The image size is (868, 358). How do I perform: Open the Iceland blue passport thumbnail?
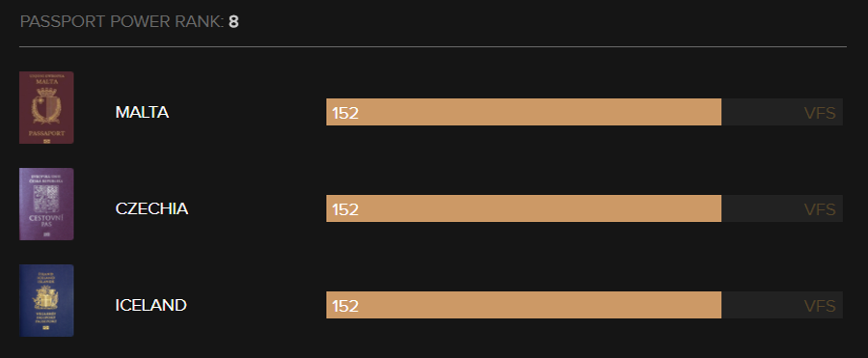pyautogui.click(x=46, y=300)
